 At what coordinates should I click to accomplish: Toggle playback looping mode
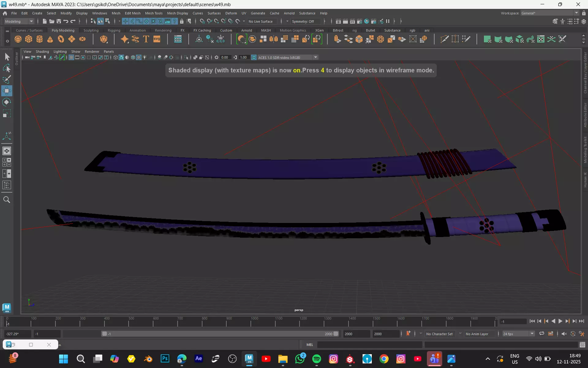pyautogui.click(x=542, y=334)
